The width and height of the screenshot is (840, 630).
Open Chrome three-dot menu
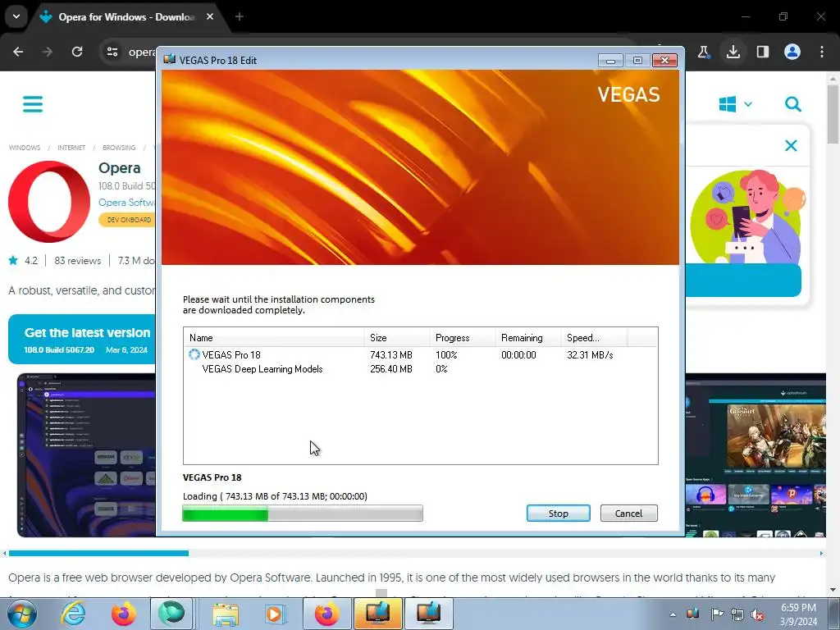tap(822, 52)
